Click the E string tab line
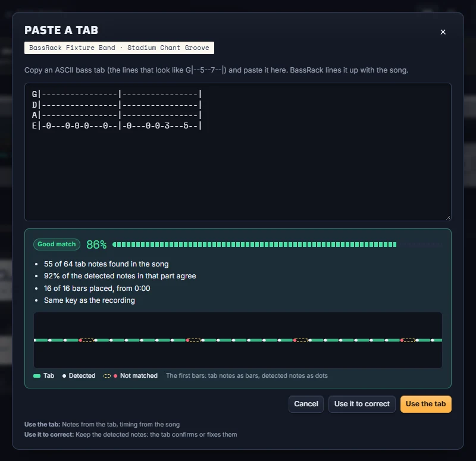This screenshot has height=461, width=476. (x=117, y=126)
